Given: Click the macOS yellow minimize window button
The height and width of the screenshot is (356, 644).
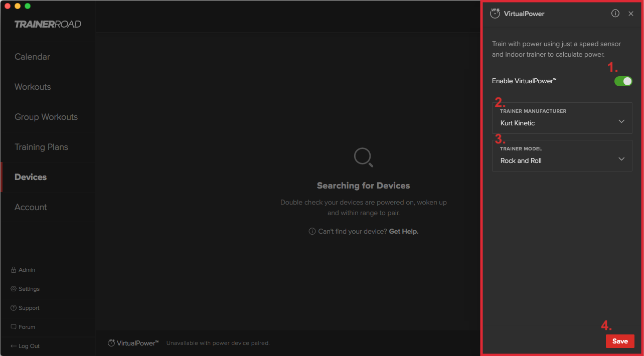Looking at the screenshot, I should tap(18, 6).
